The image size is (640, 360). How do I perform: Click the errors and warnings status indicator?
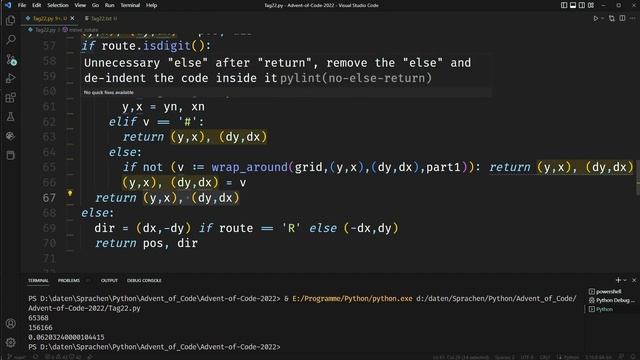click(63, 357)
